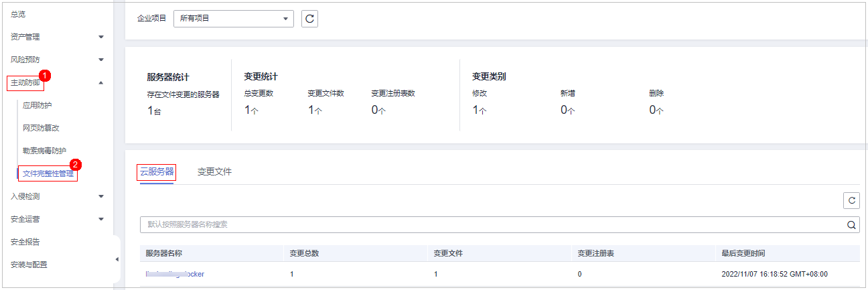
Task: Collapse the left sidebar panel
Action: [117, 259]
